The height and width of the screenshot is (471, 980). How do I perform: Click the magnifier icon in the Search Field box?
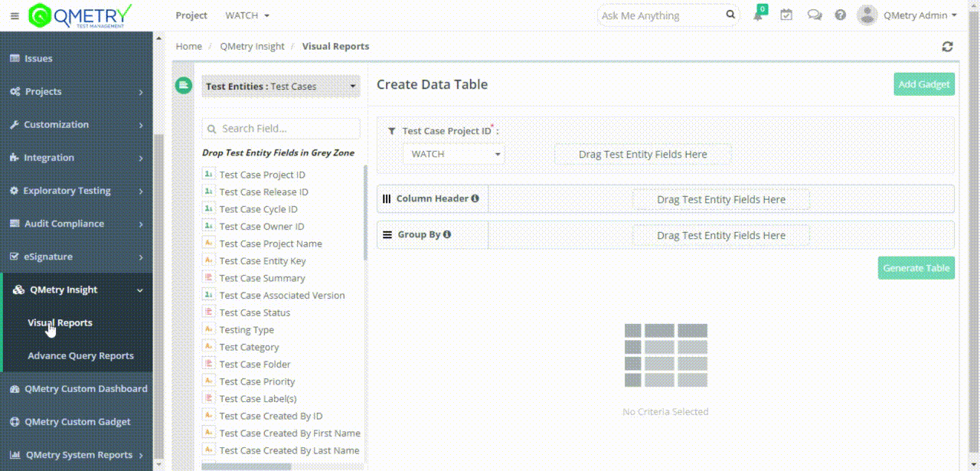212,129
